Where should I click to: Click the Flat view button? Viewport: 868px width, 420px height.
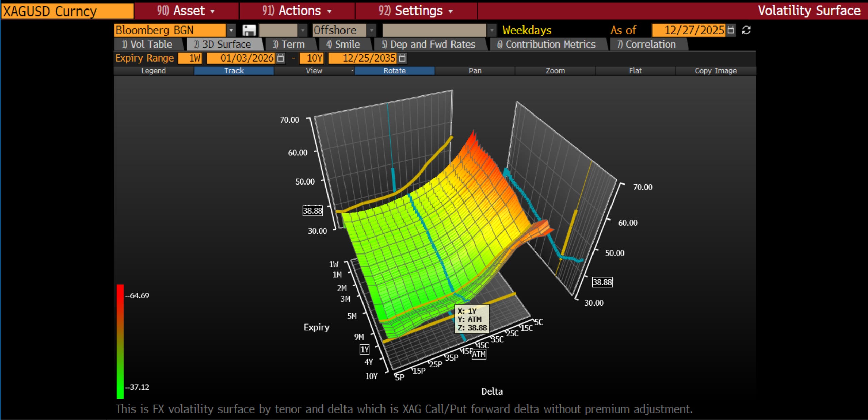[x=635, y=71]
